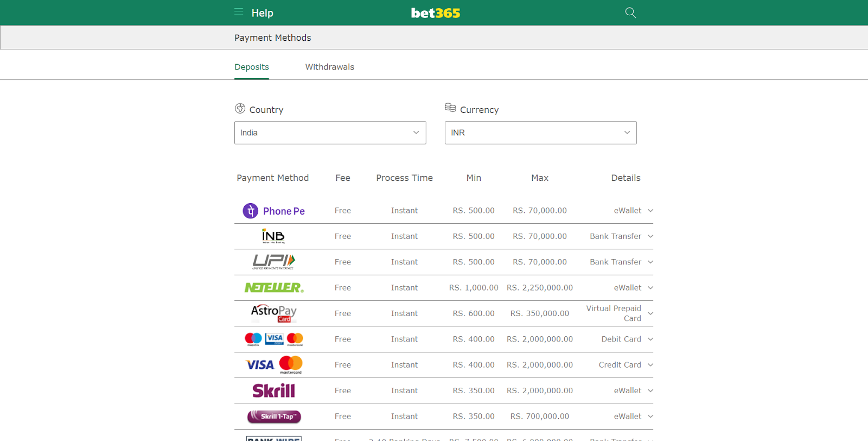Click the Max column header
Image resolution: width=868 pixels, height=441 pixels.
pos(540,178)
